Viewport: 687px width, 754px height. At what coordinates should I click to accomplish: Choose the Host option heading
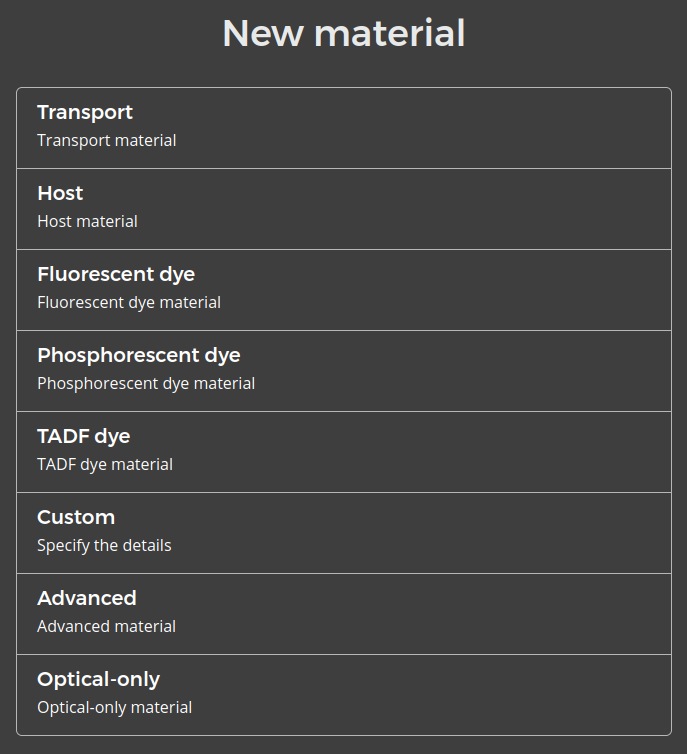(x=60, y=193)
